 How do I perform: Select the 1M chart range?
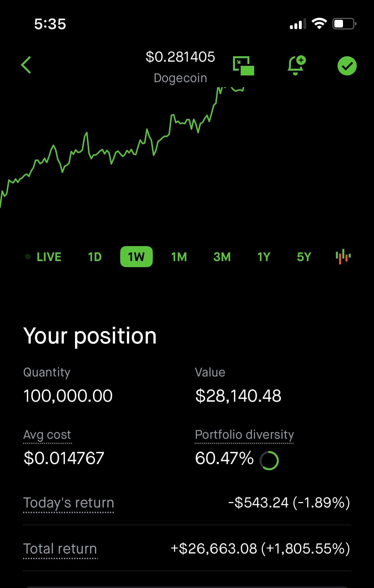click(x=179, y=257)
